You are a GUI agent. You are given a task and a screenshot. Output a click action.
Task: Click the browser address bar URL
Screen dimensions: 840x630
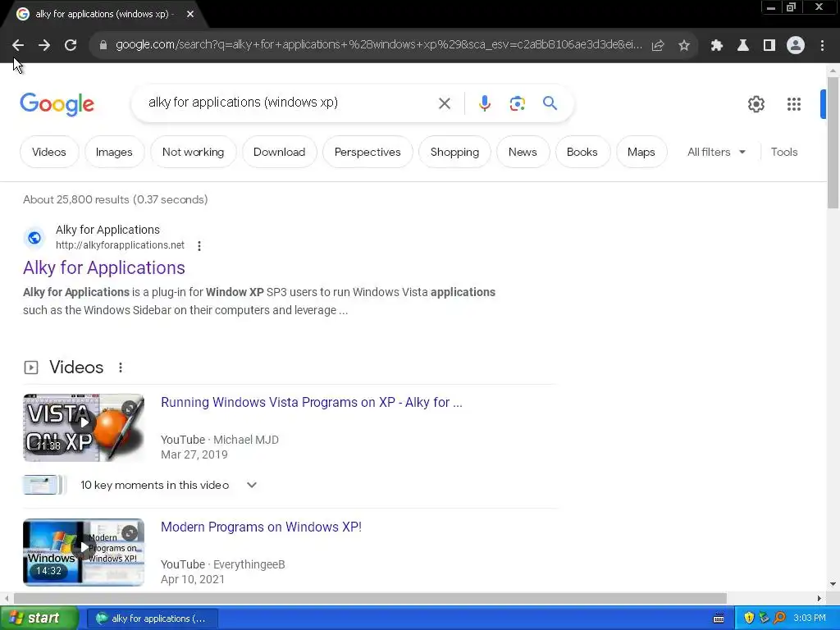click(379, 45)
